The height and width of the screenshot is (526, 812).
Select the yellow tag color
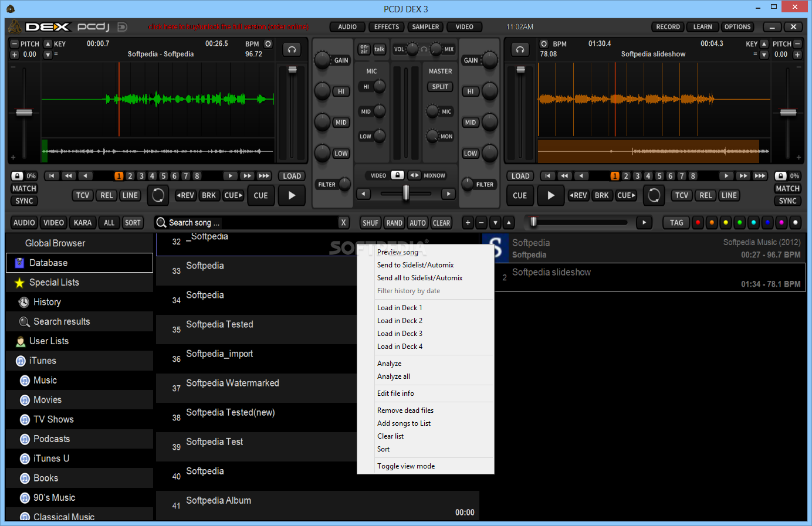tap(726, 223)
